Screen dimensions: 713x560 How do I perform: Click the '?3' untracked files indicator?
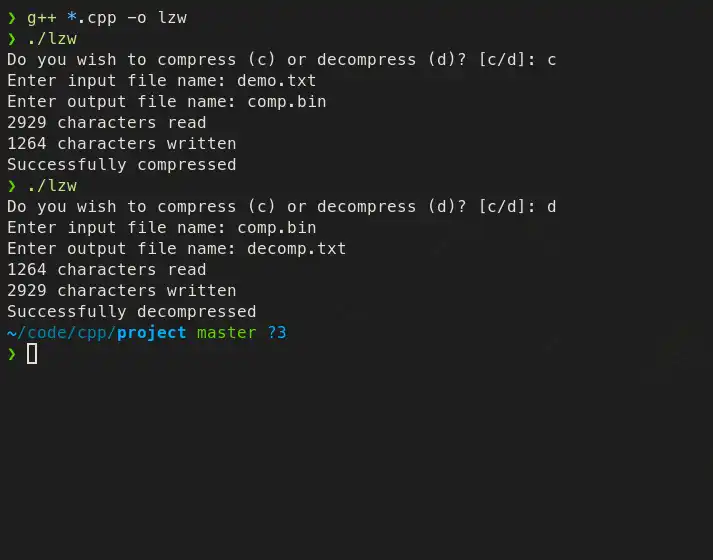click(277, 333)
